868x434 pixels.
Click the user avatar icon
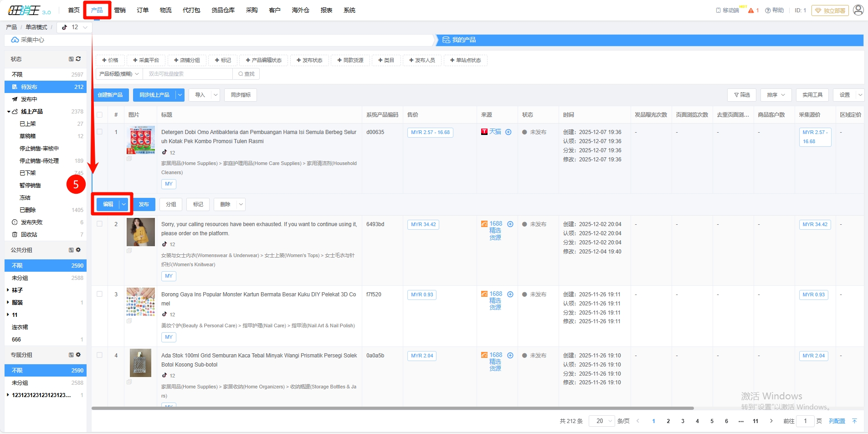pos(858,10)
